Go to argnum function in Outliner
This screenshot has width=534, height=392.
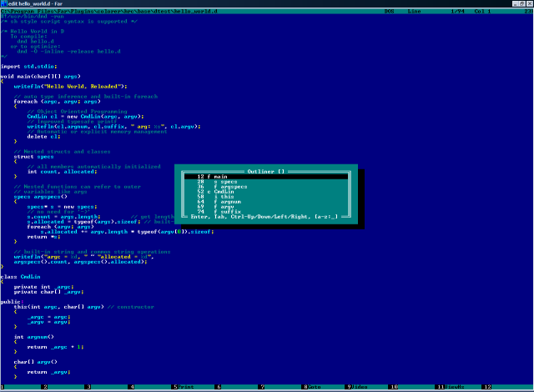click(266, 202)
